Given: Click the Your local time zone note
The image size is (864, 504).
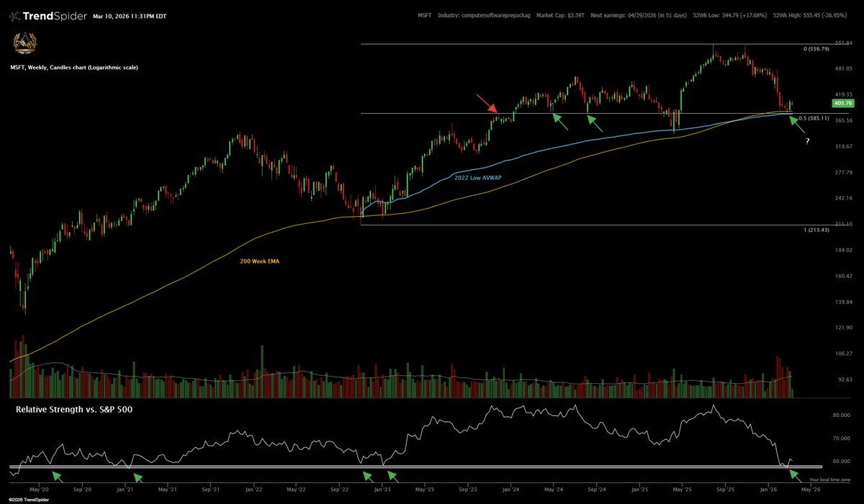Looking at the screenshot, I should 829,479.
